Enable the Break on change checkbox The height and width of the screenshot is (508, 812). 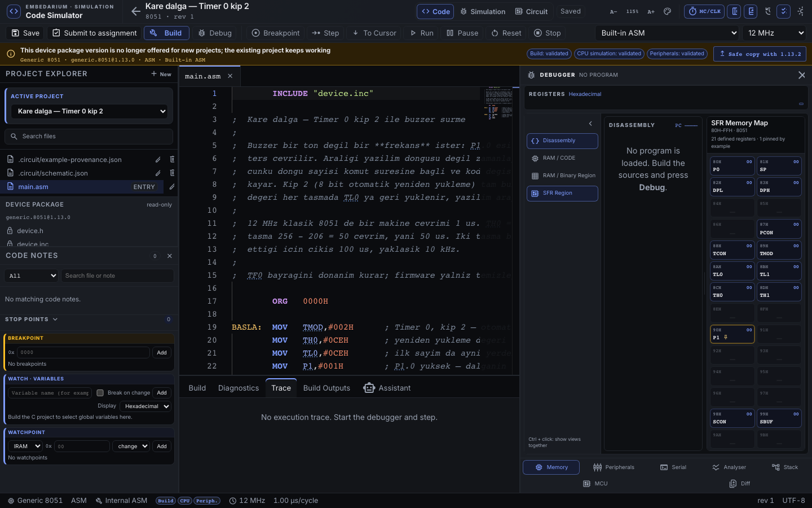coord(100,393)
